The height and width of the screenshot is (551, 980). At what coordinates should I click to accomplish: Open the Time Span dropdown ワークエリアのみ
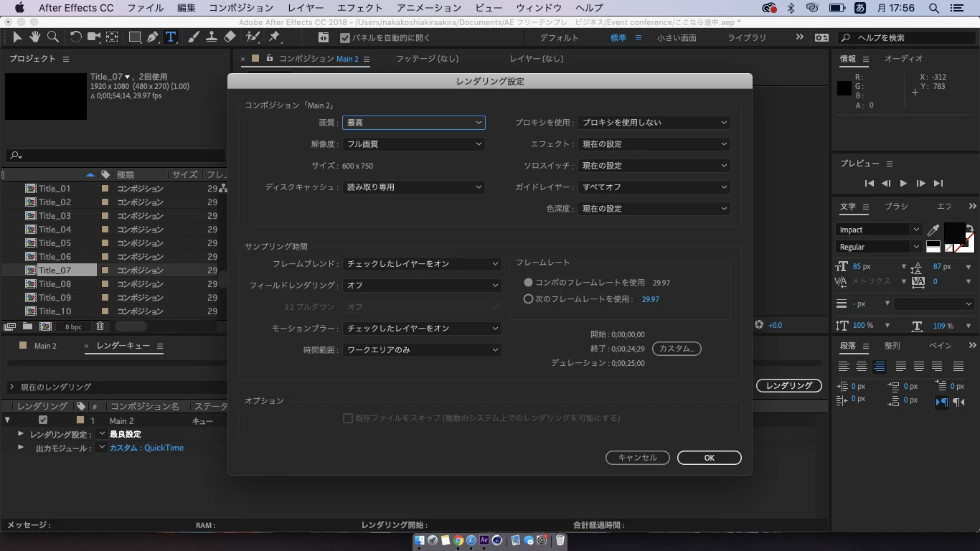coord(422,350)
